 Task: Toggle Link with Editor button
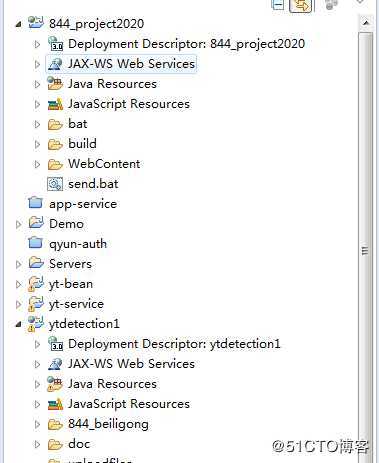point(301,5)
